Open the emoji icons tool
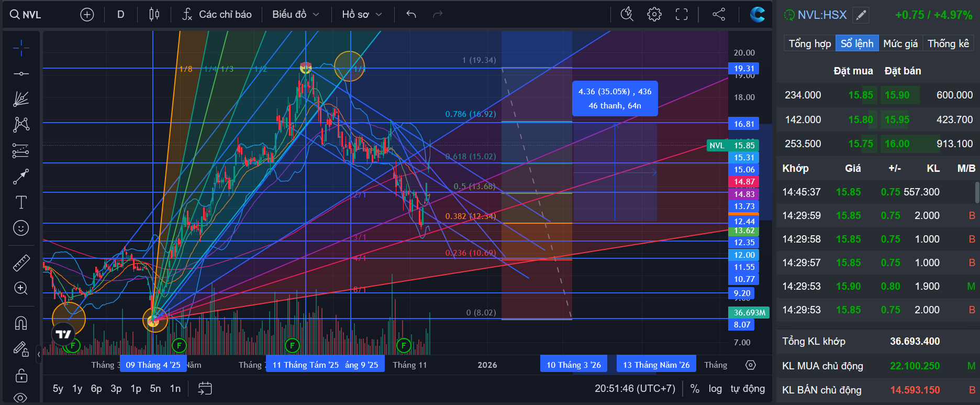Screen dimensions: 980x405 (21, 228)
